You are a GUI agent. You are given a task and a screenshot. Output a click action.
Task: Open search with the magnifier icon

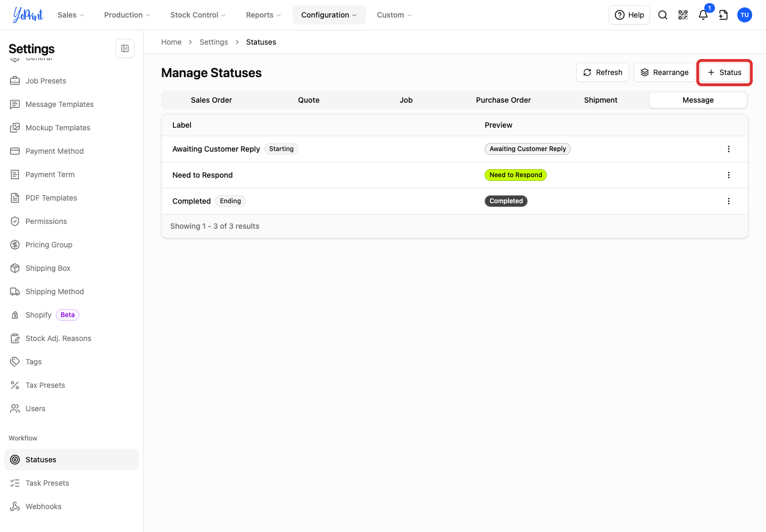tap(663, 15)
